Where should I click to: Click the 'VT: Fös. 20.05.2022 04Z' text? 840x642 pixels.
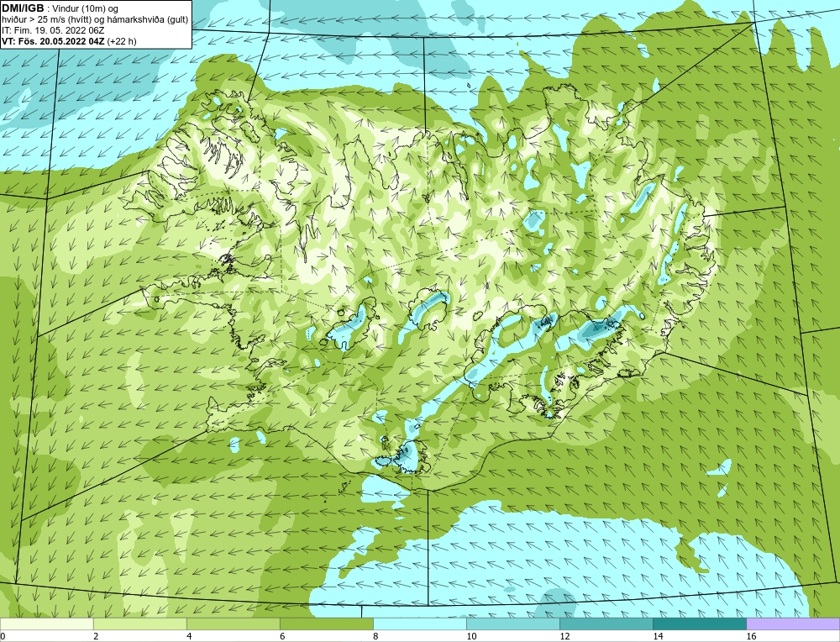tap(54, 41)
